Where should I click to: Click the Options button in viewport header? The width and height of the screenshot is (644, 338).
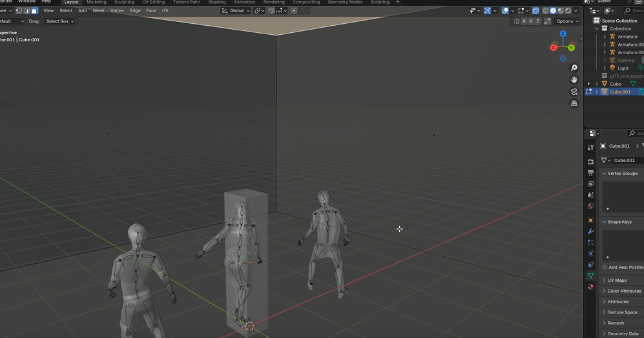(566, 21)
